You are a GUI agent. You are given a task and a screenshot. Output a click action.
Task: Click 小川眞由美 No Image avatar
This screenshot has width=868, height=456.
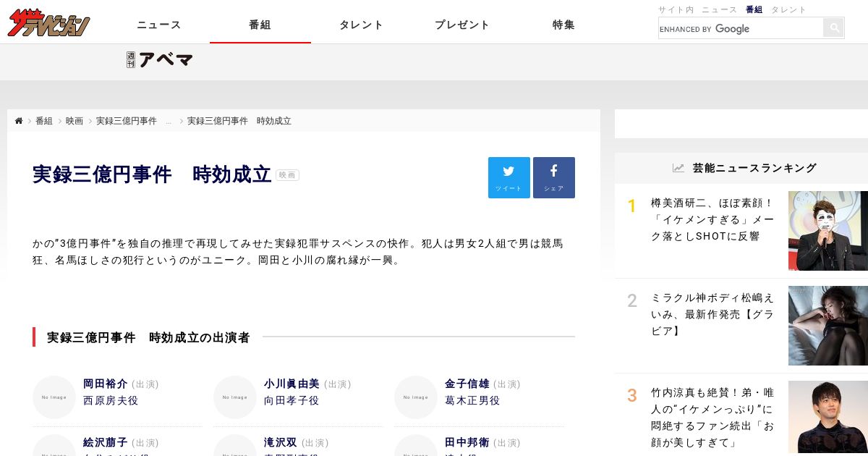(235, 397)
